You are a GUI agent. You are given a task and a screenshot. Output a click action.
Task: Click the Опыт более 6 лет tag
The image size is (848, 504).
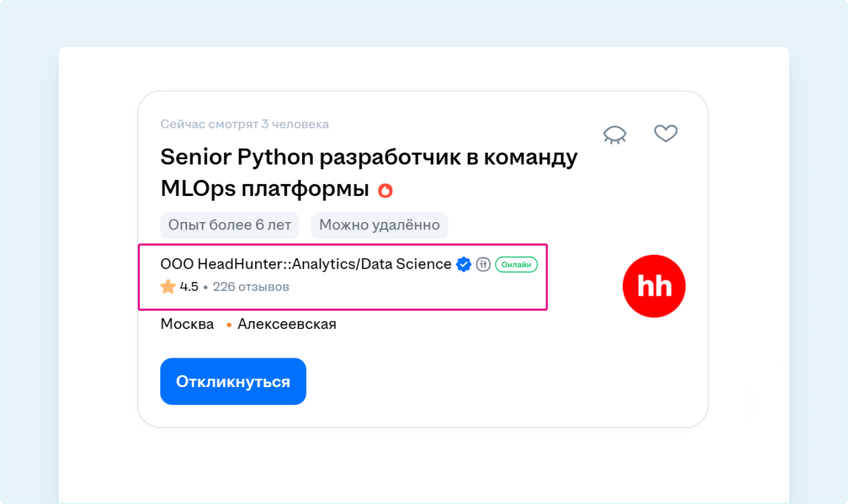point(230,225)
